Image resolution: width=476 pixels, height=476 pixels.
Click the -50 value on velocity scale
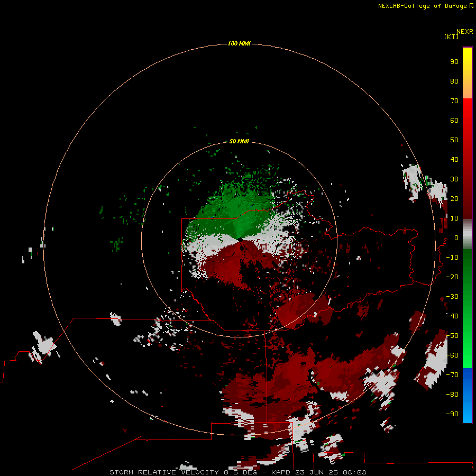coord(452,336)
